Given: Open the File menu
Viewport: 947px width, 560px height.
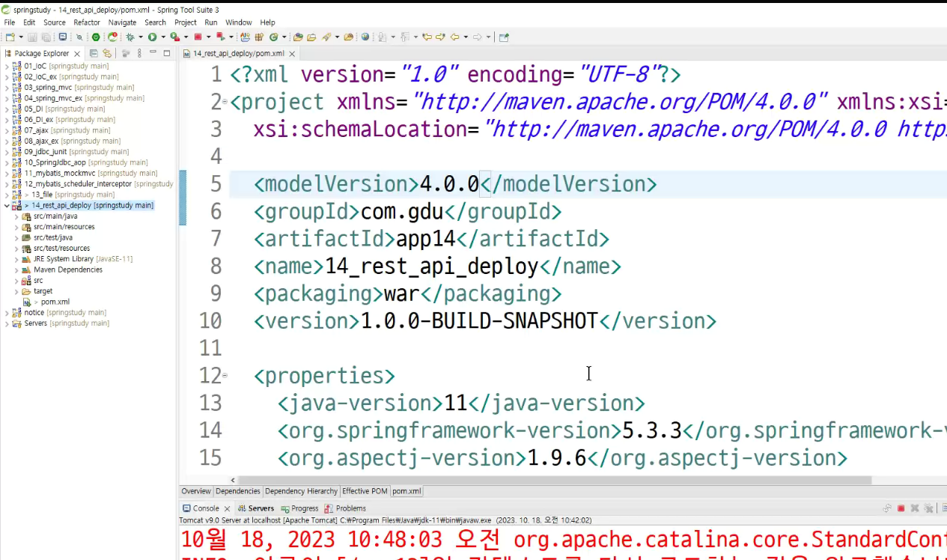Looking at the screenshot, I should pos(10,22).
